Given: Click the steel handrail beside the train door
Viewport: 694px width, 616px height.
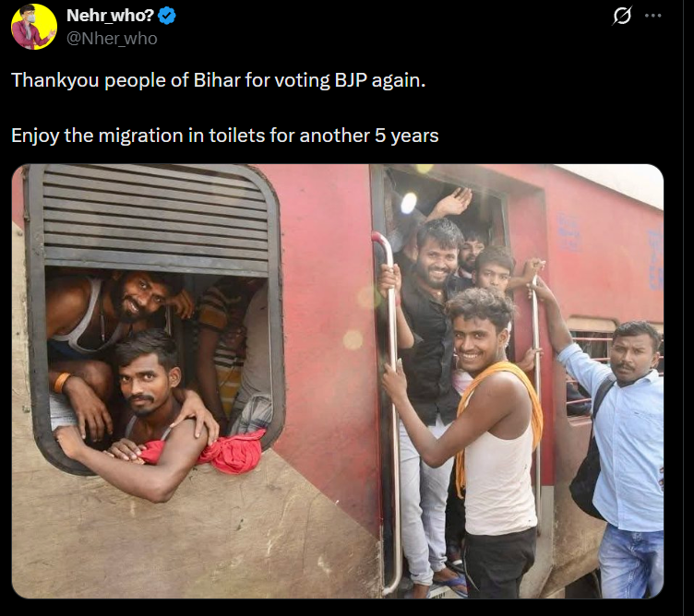Looking at the screenshot, I should click(x=390, y=411).
